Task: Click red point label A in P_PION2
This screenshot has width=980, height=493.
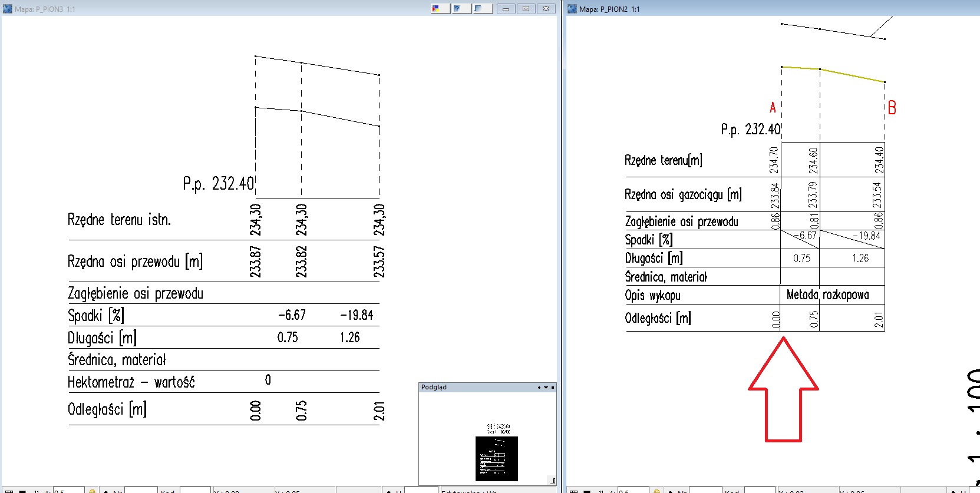Action: click(x=773, y=107)
